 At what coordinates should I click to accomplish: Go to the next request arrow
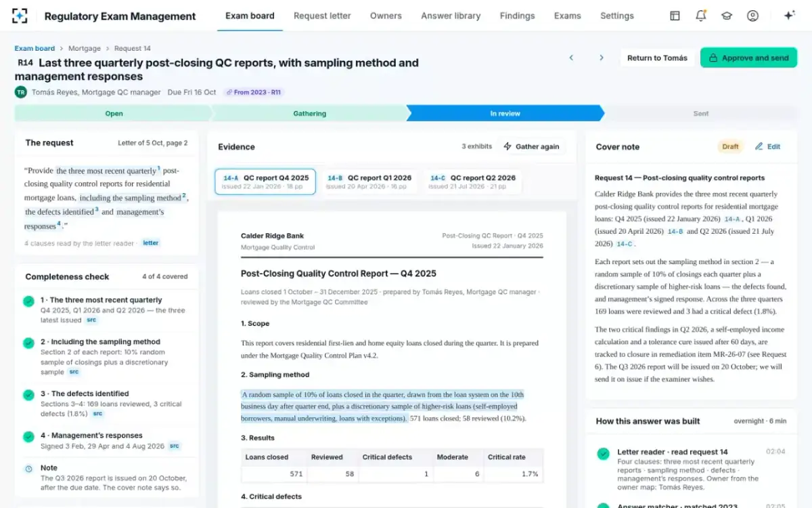[601, 58]
